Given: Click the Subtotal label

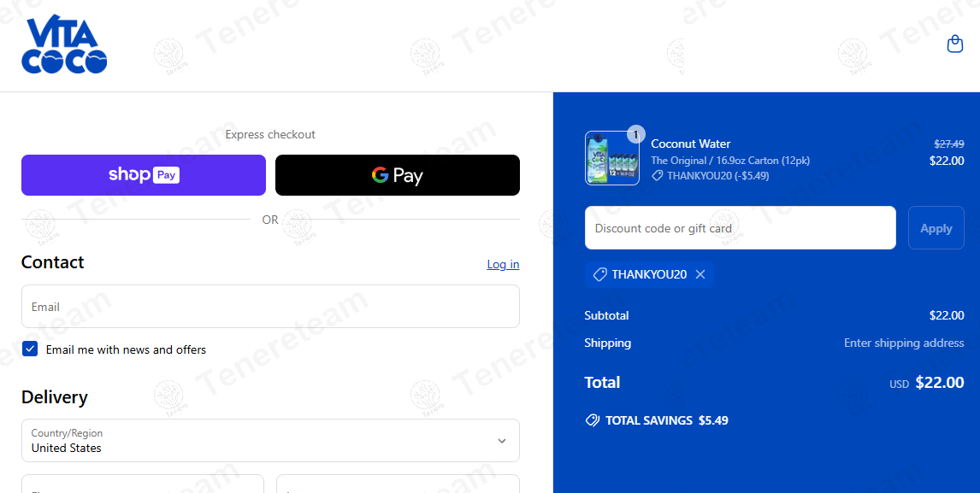Looking at the screenshot, I should click(x=606, y=315).
